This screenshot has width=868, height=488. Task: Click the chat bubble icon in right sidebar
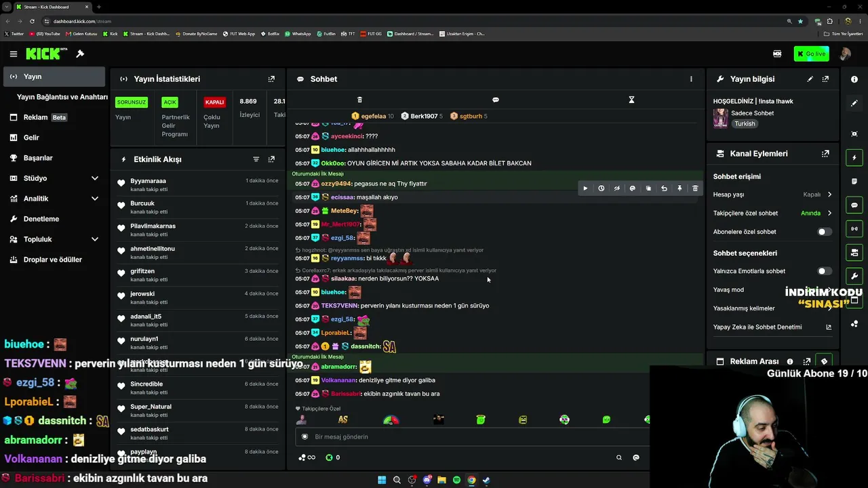pos(854,205)
